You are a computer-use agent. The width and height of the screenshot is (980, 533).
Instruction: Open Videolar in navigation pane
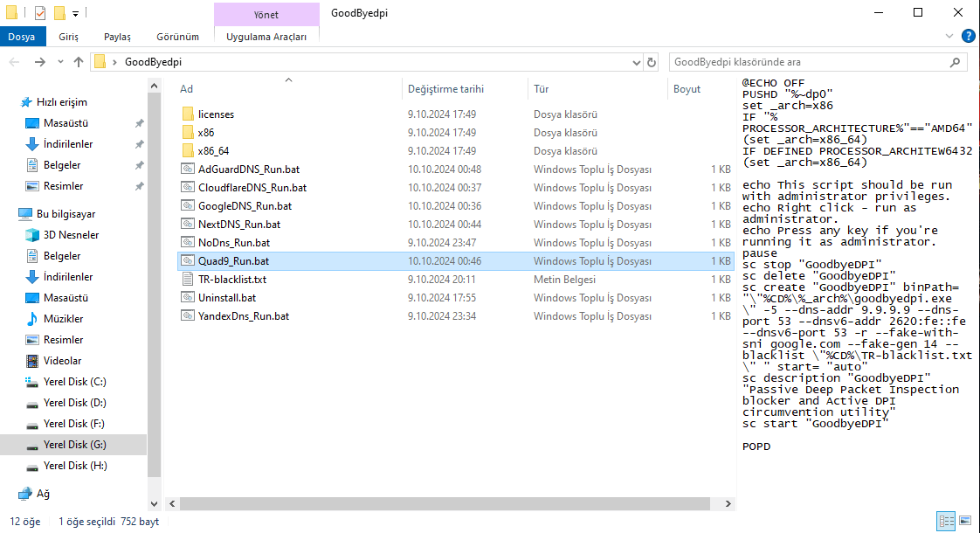pos(63,360)
